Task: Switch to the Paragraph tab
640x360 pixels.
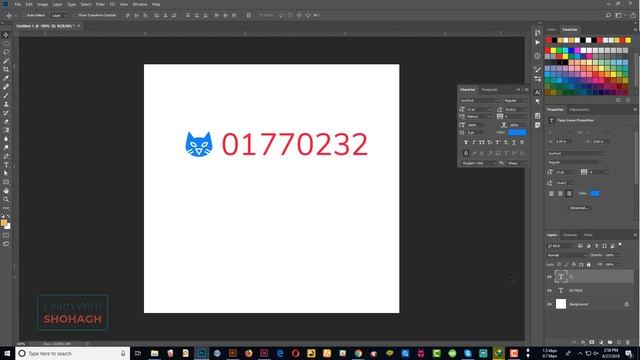Action: 489,90
